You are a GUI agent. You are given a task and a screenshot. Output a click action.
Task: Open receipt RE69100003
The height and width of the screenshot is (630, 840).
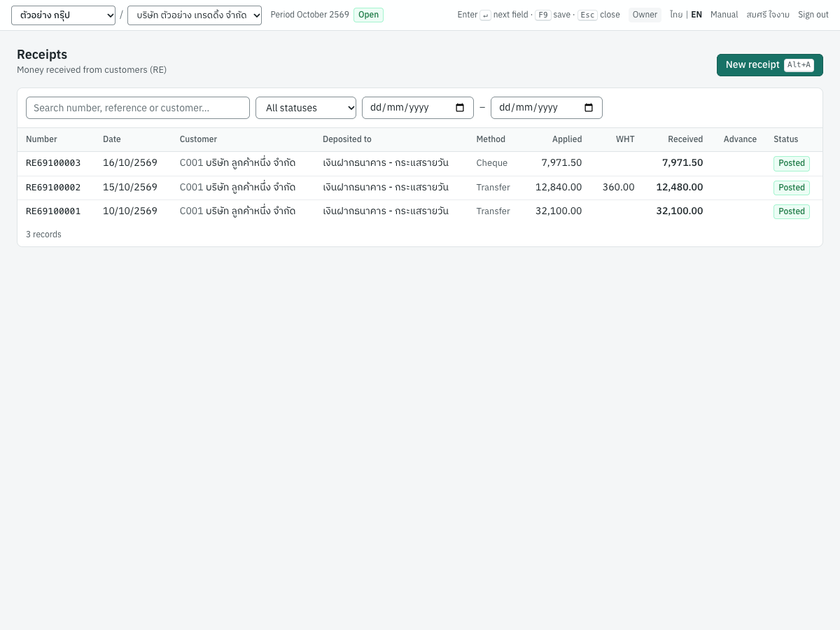[53, 163]
